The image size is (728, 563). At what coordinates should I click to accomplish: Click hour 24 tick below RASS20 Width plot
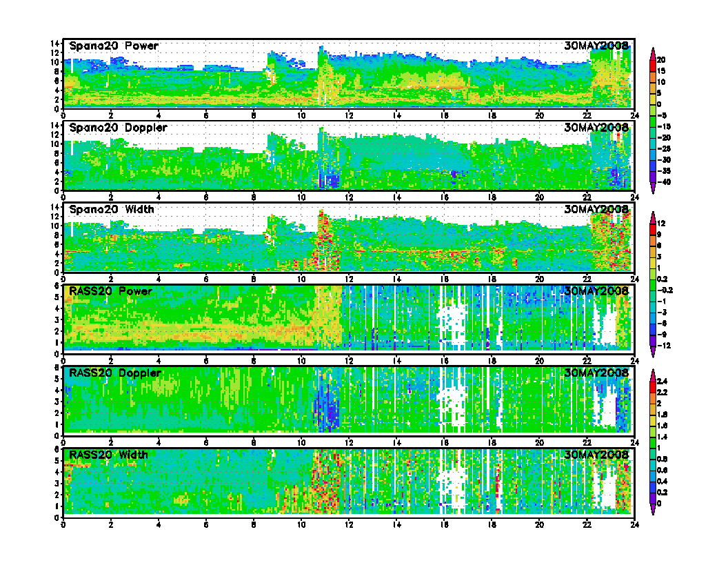point(634,524)
